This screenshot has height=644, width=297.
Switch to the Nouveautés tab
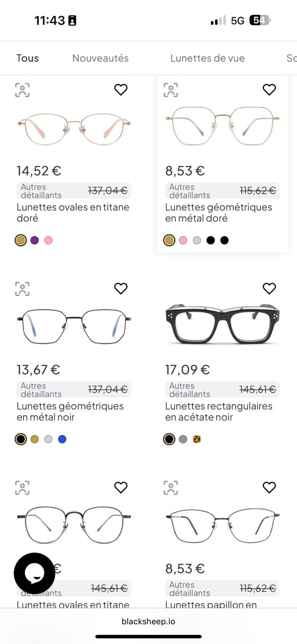click(100, 58)
